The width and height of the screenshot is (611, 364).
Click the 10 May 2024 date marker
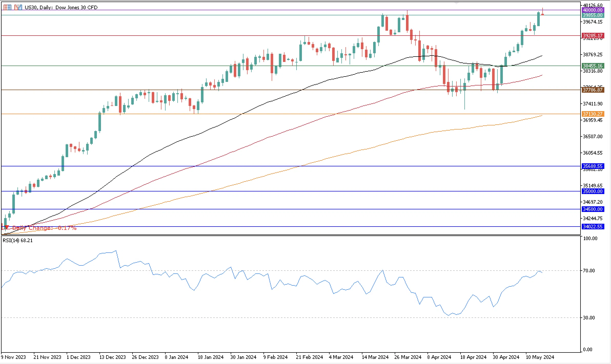pos(540,357)
